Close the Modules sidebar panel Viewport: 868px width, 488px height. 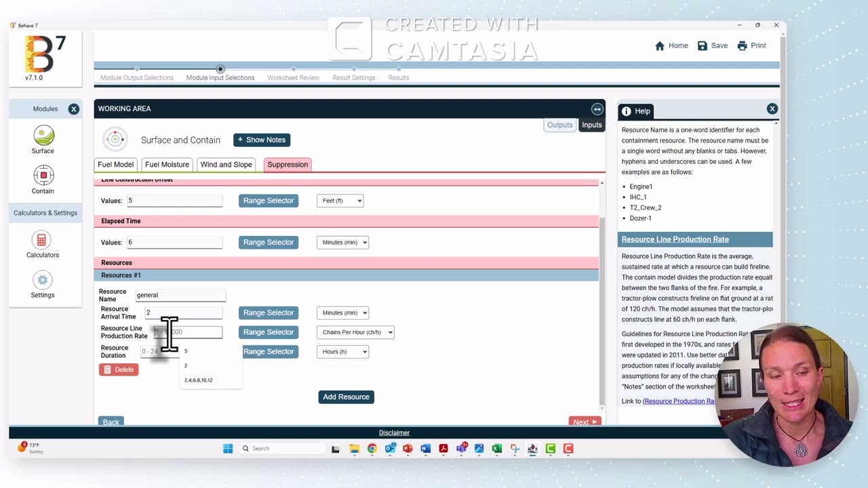(x=73, y=108)
